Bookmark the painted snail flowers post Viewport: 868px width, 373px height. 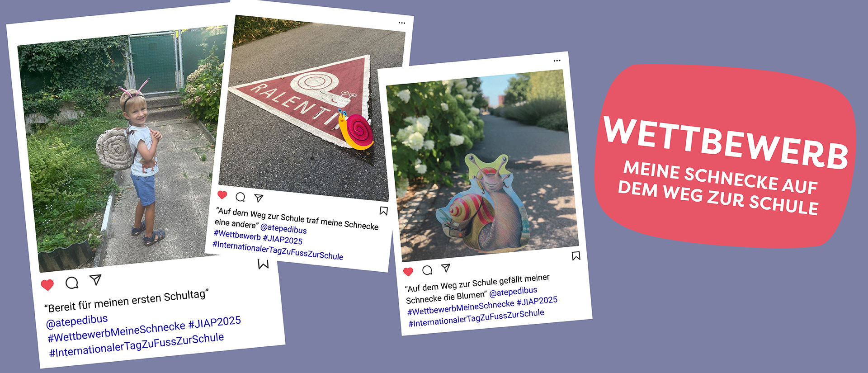tap(576, 256)
